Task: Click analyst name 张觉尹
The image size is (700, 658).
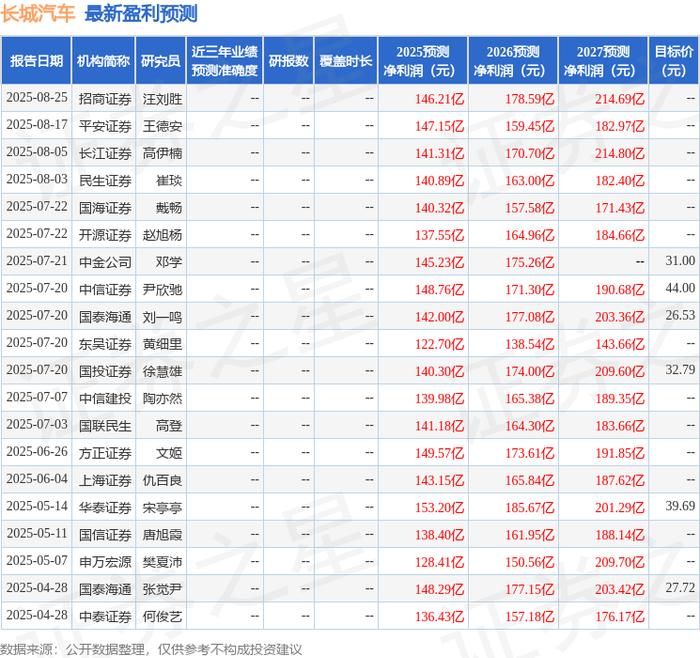Action: tap(162, 589)
